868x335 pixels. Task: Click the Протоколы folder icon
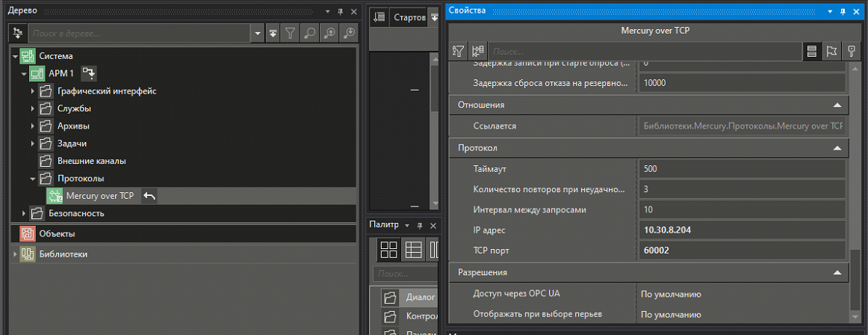pos(46,178)
